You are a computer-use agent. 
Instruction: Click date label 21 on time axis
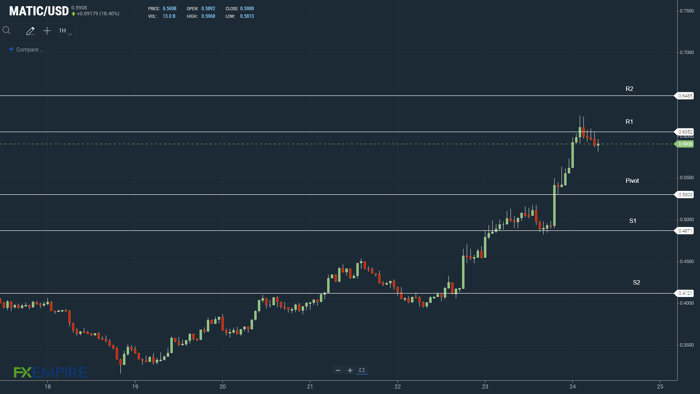[x=310, y=387]
